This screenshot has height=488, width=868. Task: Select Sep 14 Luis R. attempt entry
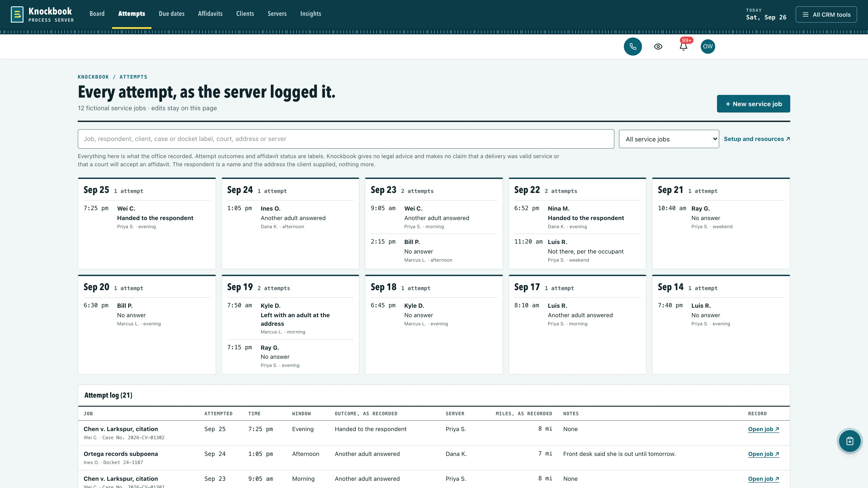click(721, 314)
